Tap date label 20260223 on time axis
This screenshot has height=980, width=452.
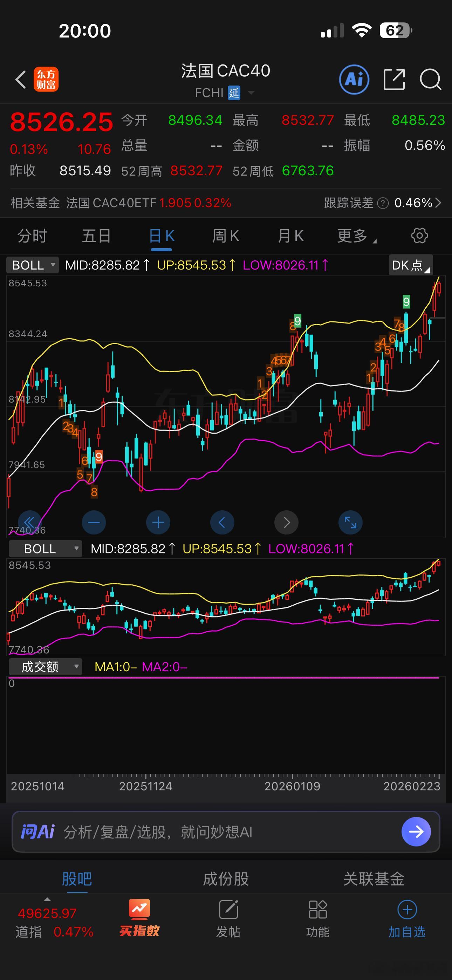(x=412, y=786)
